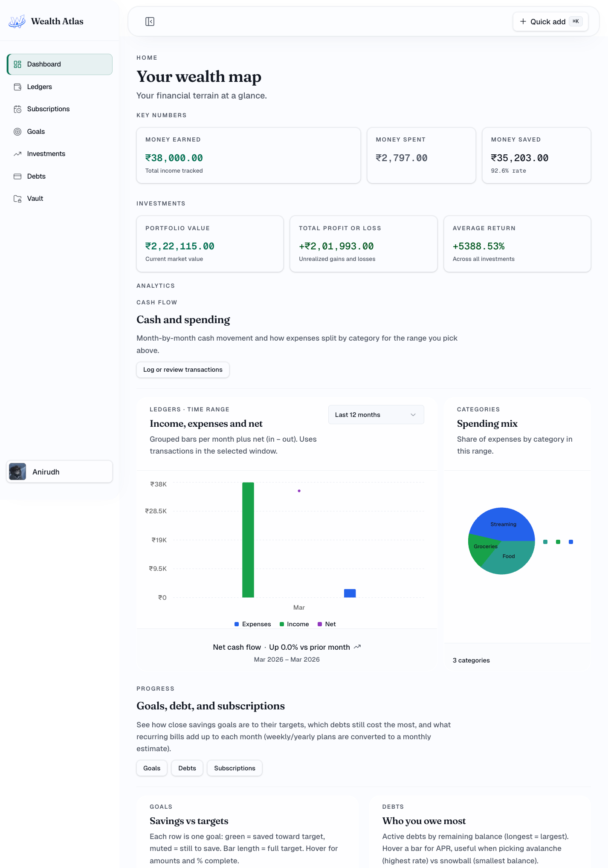Open the Anirudh user account menu
608x868 pixels.
click(x=60, y=472)
